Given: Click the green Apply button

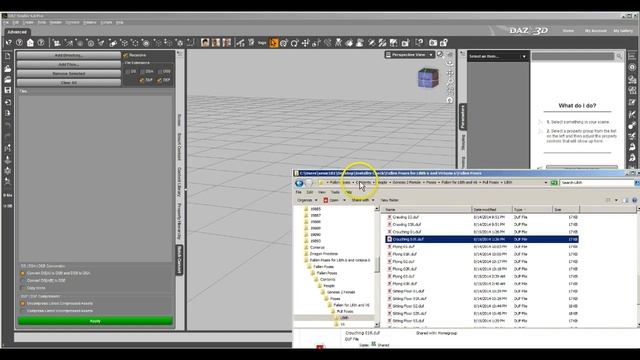Looking at the screenshot, I should pyautogui.click(x=95, y=321).
